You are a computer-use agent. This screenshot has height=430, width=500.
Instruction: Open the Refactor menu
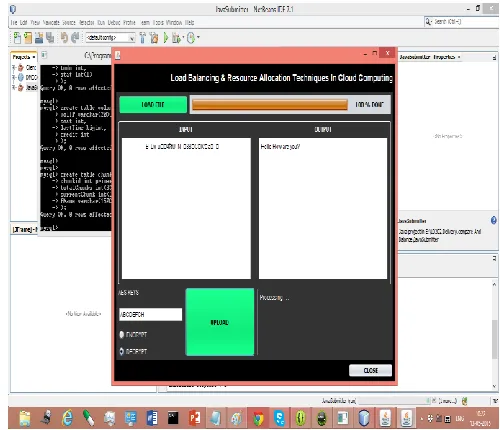click(87, 22)
